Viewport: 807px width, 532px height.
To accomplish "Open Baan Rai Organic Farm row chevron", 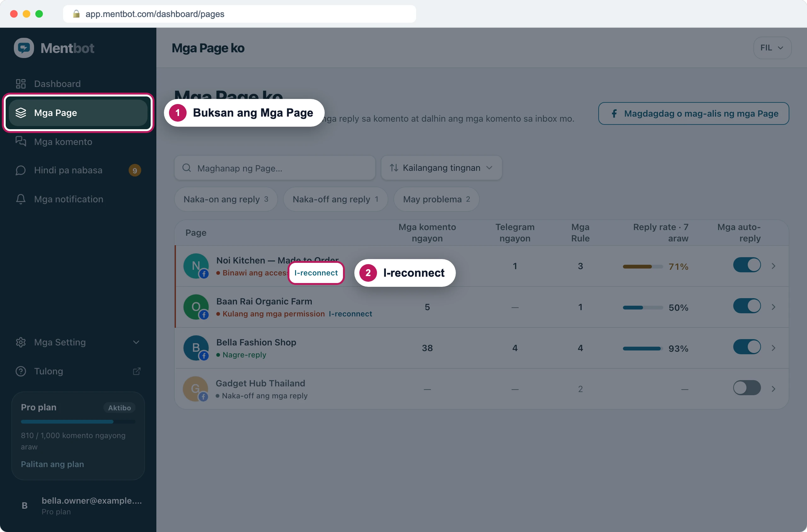I will click(x=773, y=307).
